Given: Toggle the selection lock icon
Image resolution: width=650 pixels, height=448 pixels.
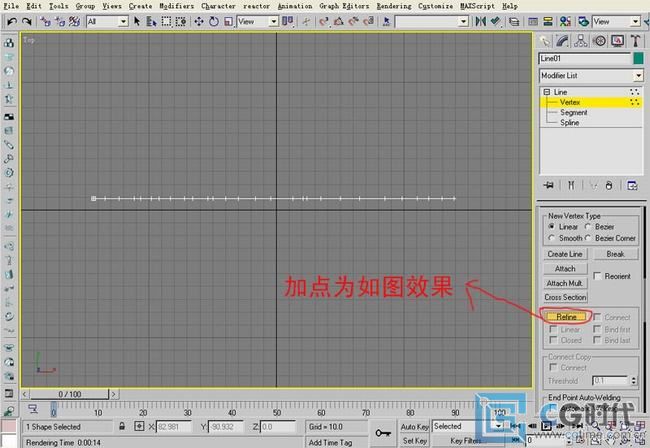Looking at the screenshot, I should pos(122,426).
